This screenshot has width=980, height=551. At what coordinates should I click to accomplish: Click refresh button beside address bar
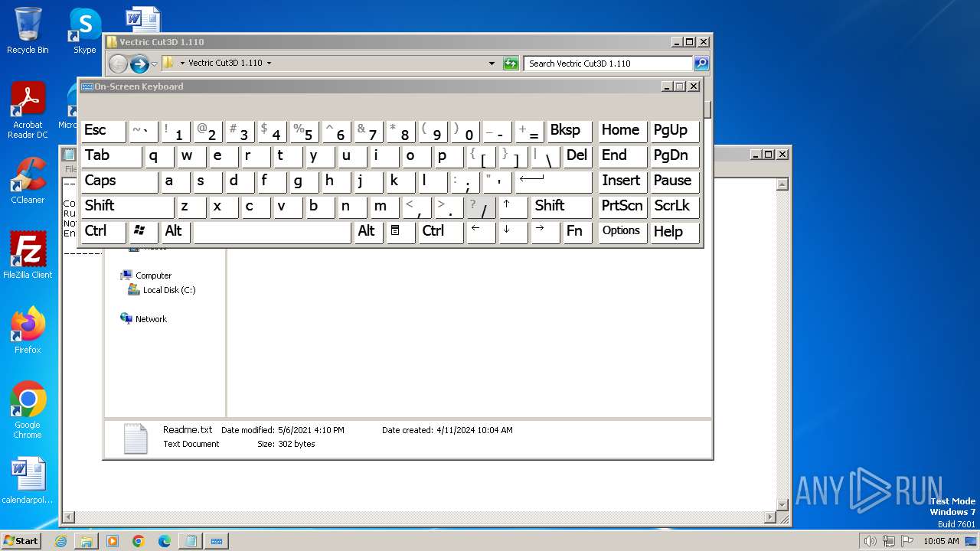point(511,64)
